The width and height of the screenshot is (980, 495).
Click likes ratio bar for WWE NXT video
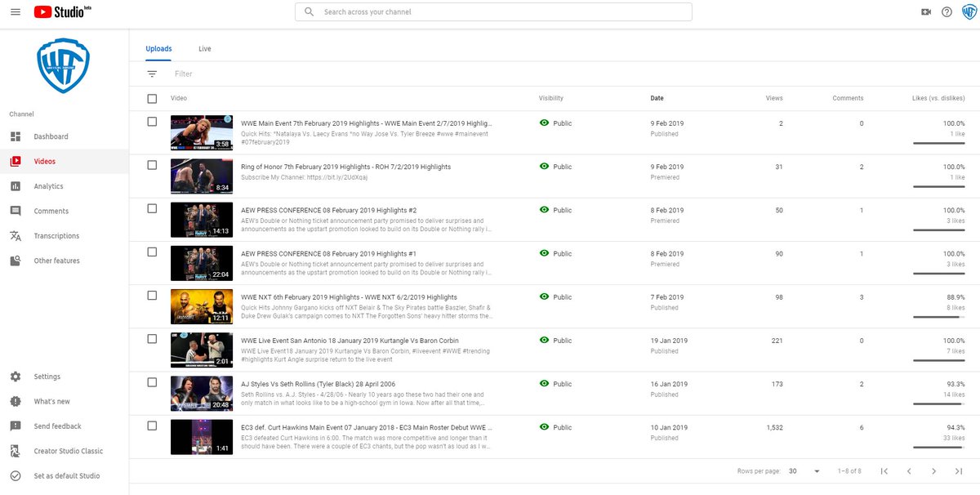939,317
